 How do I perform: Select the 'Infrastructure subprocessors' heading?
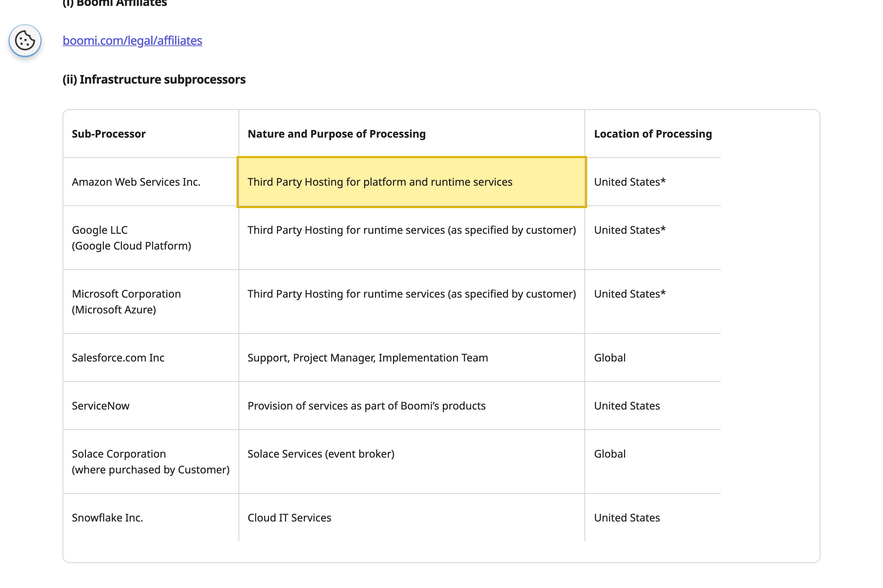154,79
